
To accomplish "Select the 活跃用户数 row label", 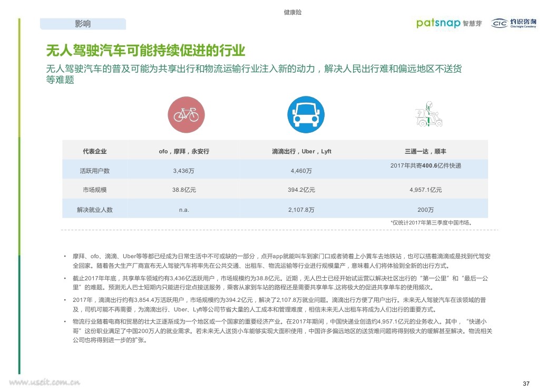I will pos(94,171).
